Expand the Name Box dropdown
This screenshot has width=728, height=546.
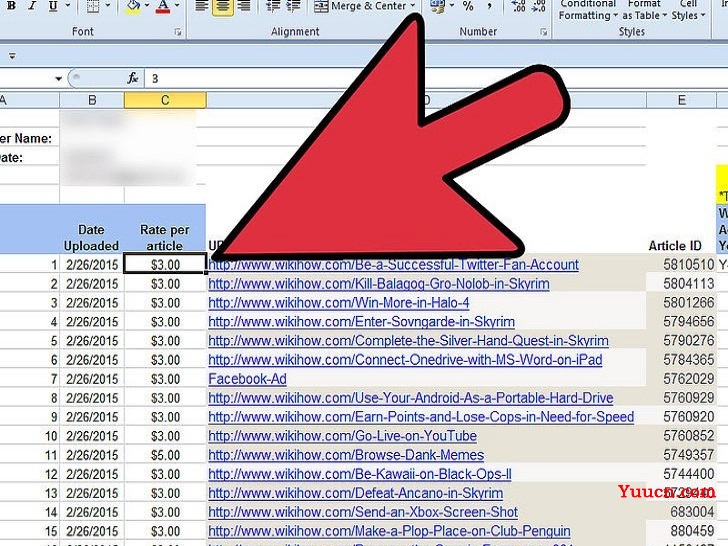click(58, 78)
